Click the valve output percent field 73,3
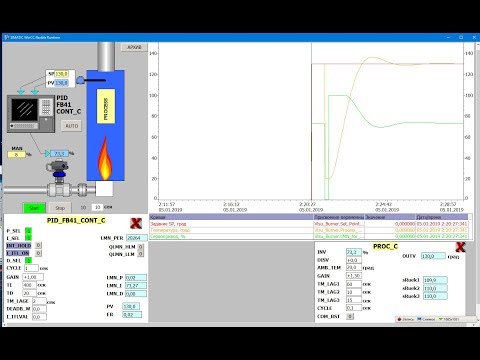The image size is (480, 360). pos(59,154)
